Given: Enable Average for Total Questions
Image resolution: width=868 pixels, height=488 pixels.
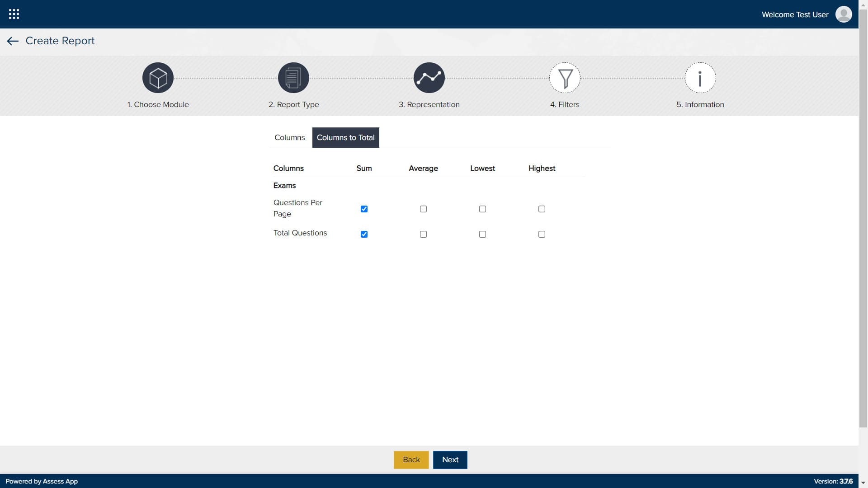Looking at the screenshot, I should [x=423, y=234].
